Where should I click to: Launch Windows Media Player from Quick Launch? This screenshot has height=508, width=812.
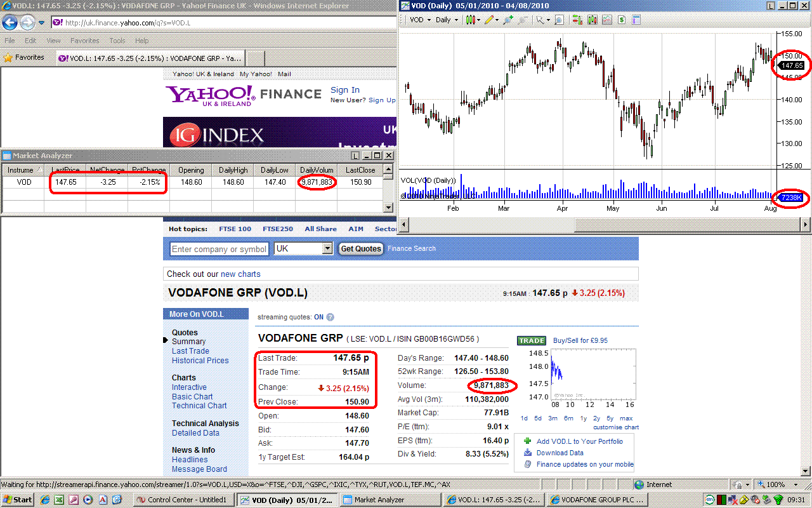88,500
